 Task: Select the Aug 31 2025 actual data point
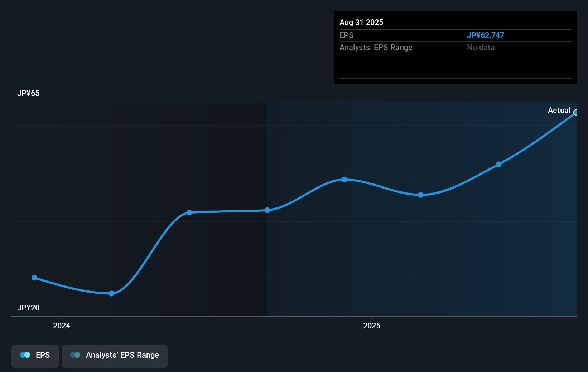tap(576, 113)
